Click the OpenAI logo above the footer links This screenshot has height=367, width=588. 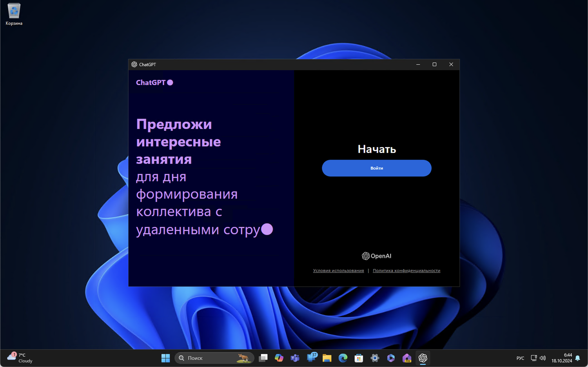pos(376,256)
